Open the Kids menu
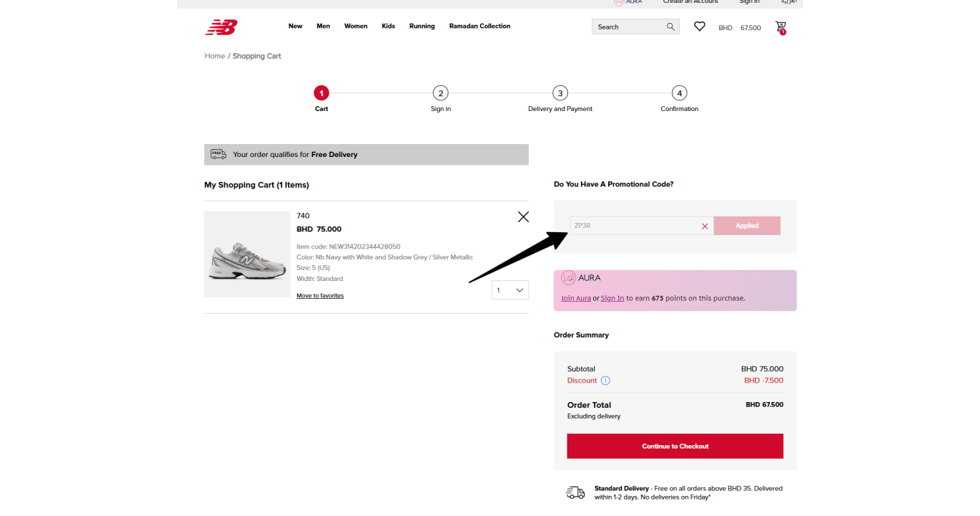 pyautogui.click(x=388, y=27)
